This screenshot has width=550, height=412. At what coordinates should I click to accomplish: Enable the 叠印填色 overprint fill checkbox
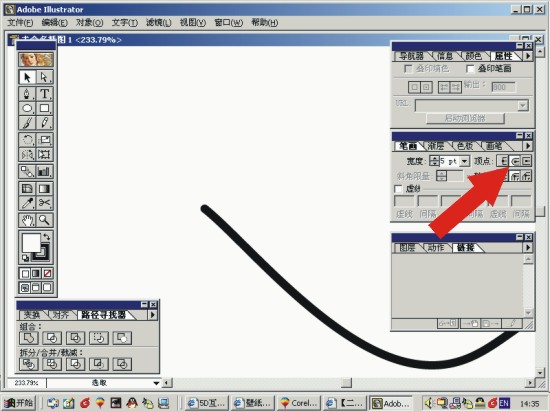tap(408, 69)
